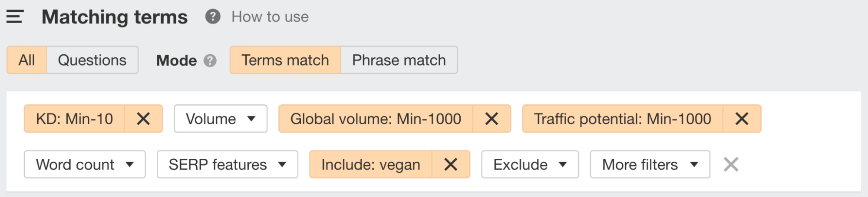Expand More filters menu
This screenshot has width=868, height=197.
coord(650,164)
